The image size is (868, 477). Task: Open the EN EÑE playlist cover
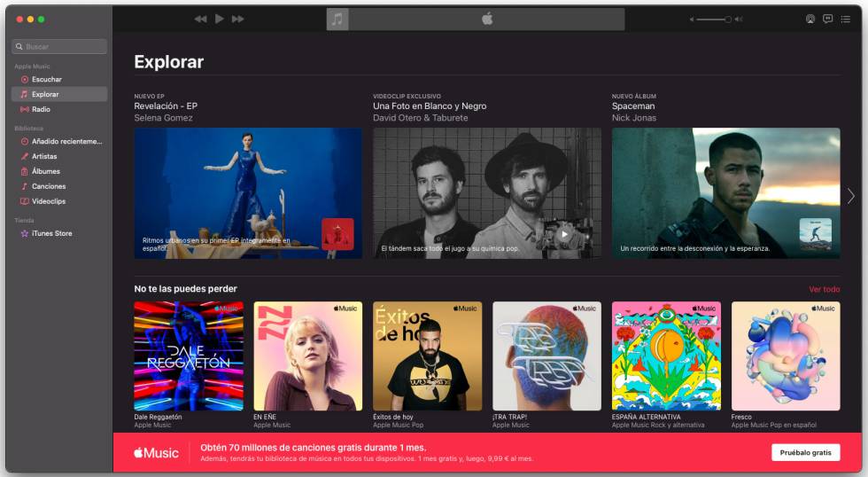[308, 356]
